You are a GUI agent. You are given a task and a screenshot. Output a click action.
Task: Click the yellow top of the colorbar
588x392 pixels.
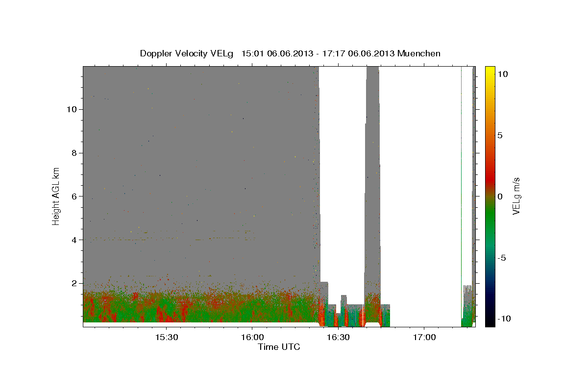point(490,71)
